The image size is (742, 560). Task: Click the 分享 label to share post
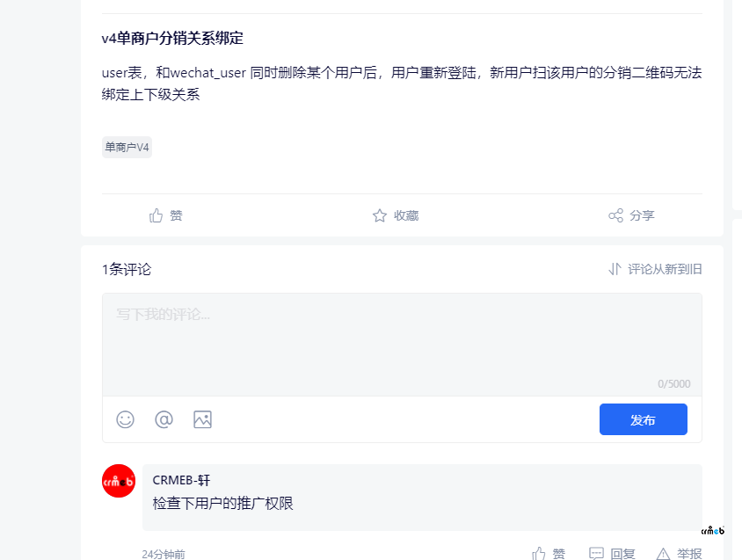pyautogui.click(x=642, y=215)
